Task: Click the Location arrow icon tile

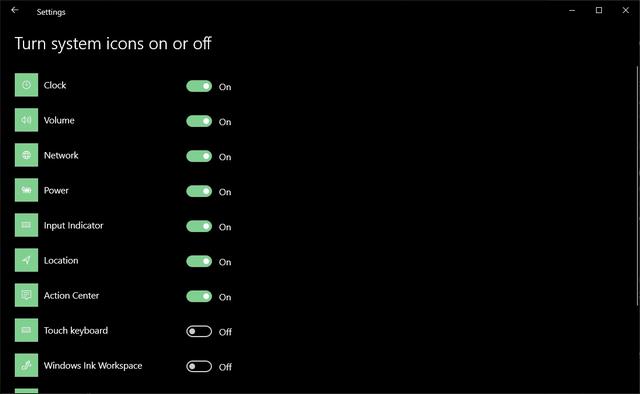Action: click(x=27, y=260)
